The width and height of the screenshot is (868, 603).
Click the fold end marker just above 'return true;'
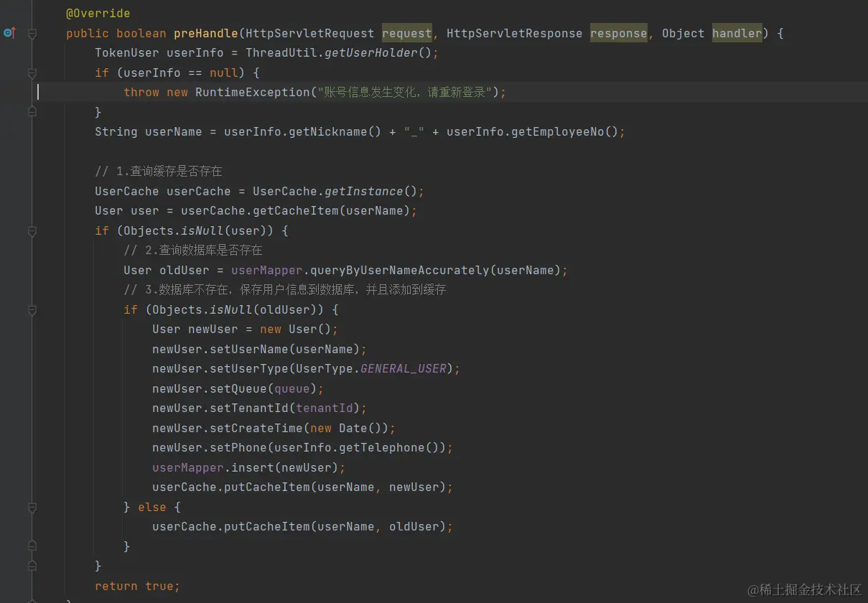pyautogui.click(x=32, y=566)
